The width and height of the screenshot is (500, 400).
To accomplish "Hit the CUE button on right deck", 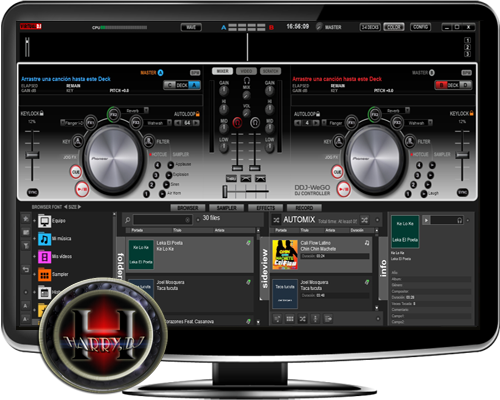I will pyautogui.click(x=337, y=172).
